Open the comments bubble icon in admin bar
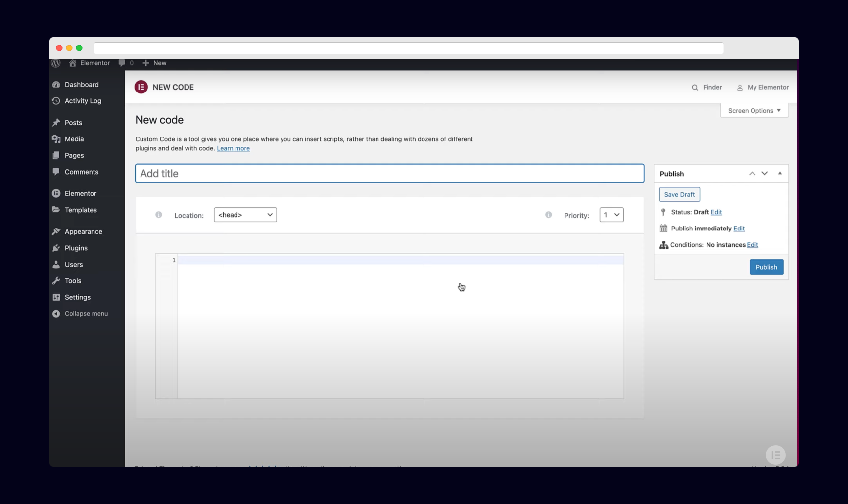This screenshot has height=504, width=848. (122, 63)
